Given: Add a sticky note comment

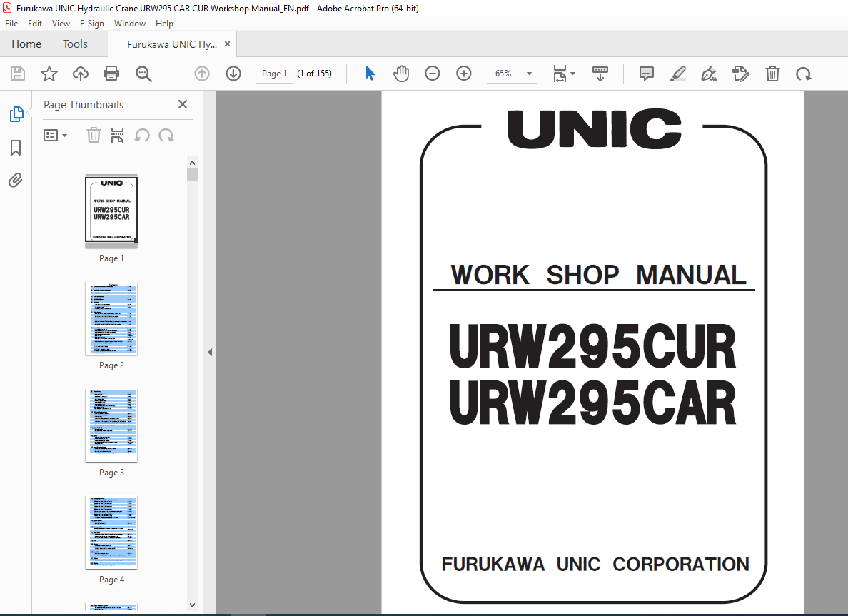Looking at the screenshot, I should tap(646, 74).
